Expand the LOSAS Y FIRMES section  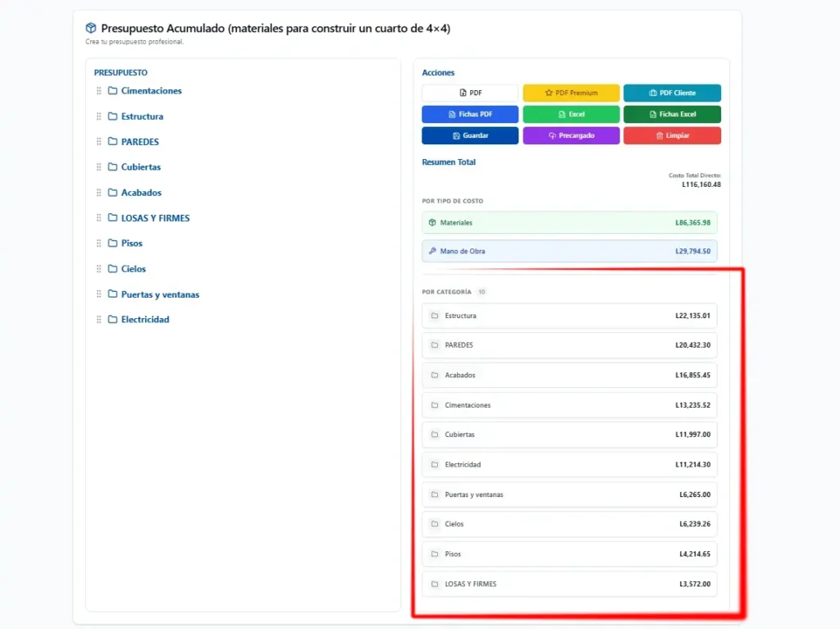(x=155, y=218)
